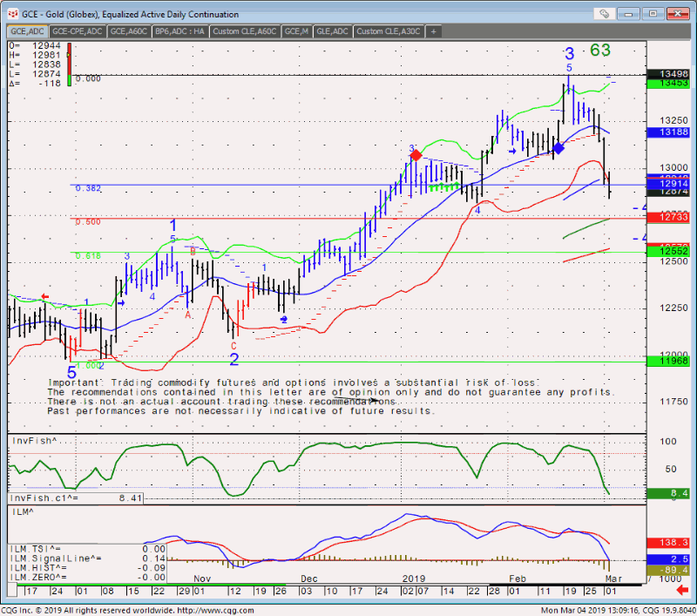Click the small red left arrow on the chart
The width and height of the screenshot is (697, 616).
coord(44,297)
